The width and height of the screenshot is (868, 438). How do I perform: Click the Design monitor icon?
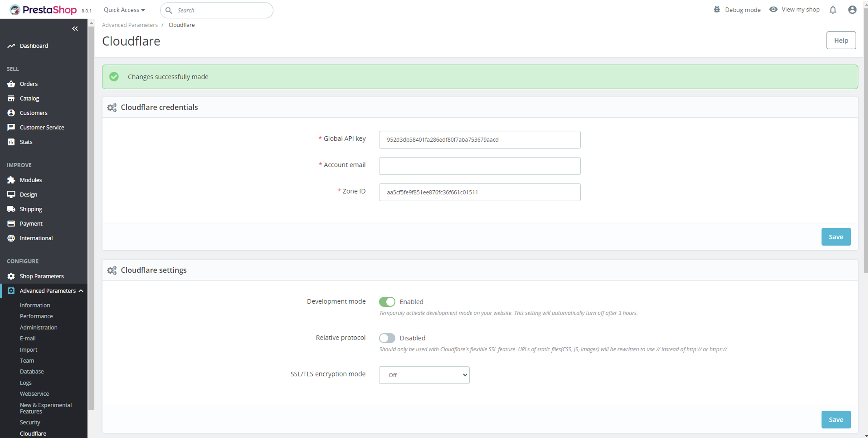coord(11,195)
